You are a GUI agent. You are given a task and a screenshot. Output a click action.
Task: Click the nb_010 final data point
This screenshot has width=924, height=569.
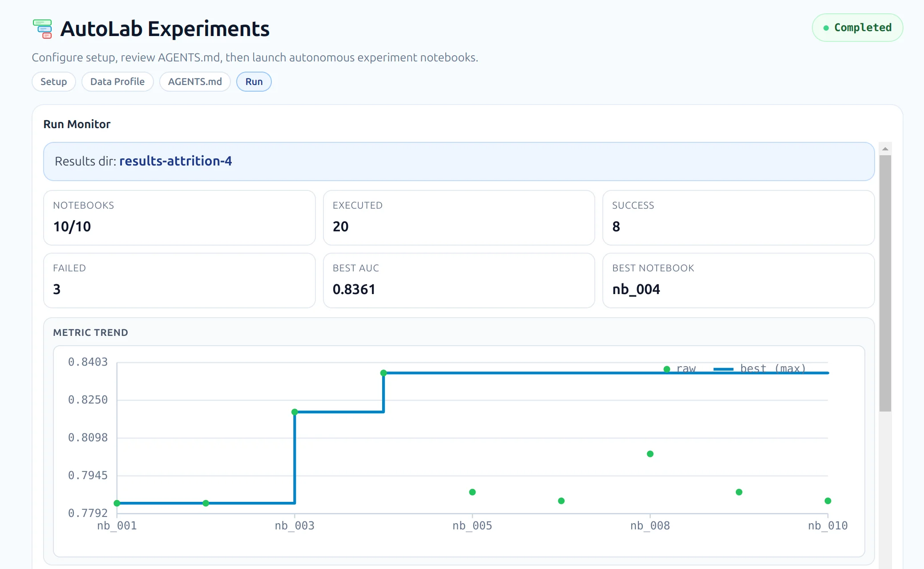(x=827, y=501)
